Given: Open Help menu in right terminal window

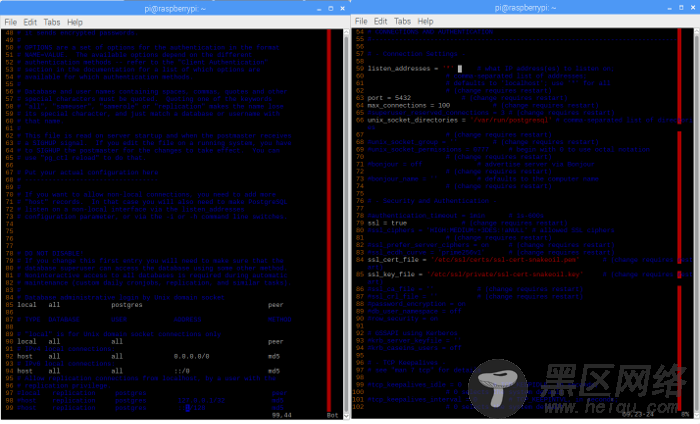Looking at the screenshot, I should tap(425, 21).
